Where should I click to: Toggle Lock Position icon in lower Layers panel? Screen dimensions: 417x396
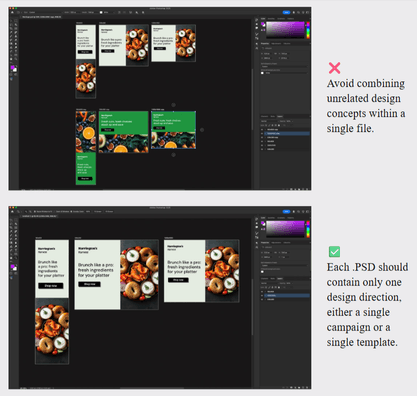pos(273,287)
